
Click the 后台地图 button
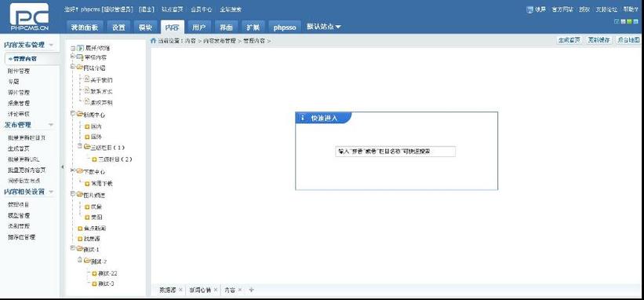[x=628, y=40]
